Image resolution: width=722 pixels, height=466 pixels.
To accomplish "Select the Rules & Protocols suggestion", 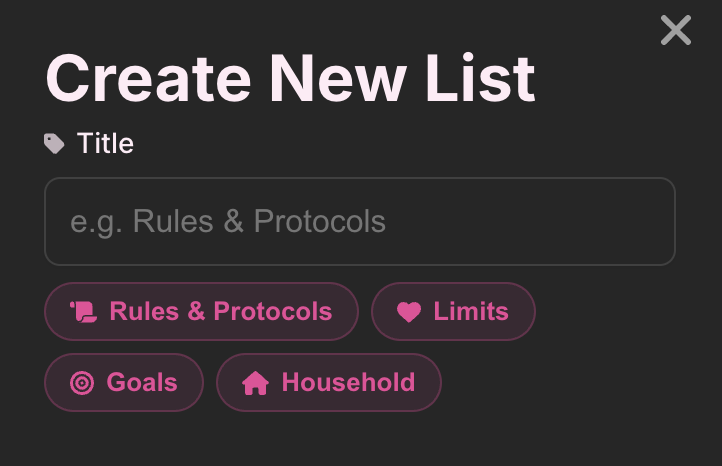I will point(201,312).
